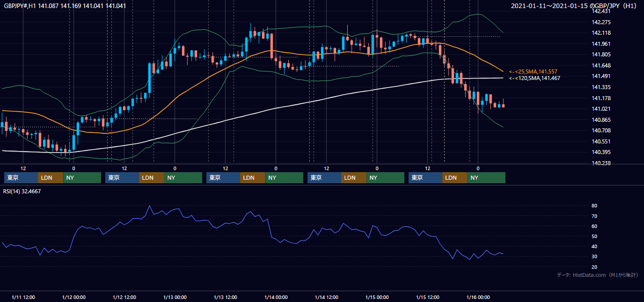Click the 120 SMA label reading 141.467
Screen dimensions: 644x302
click(534, 78)
